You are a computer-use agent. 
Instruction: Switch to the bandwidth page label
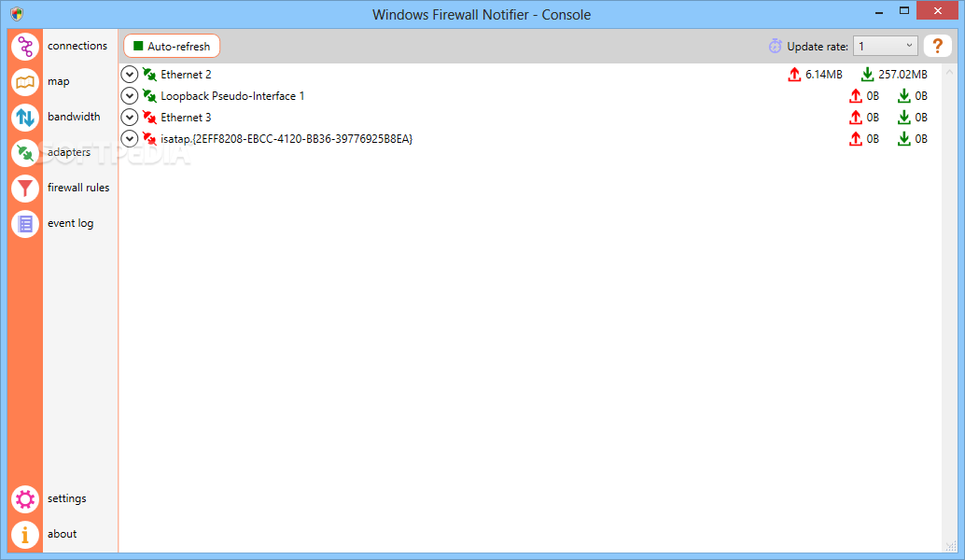[x=74, y=117]
